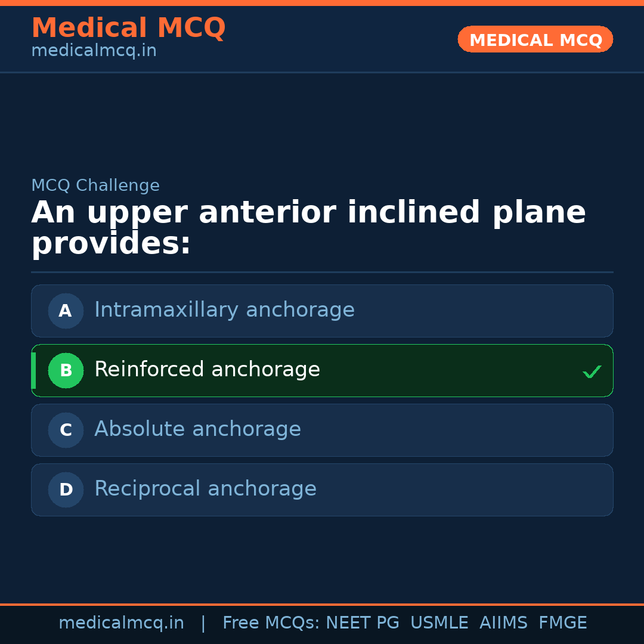Open the medicalmcq.in link under the title
This screenshot has width=644, height=644.
click(x=94, y=51)
